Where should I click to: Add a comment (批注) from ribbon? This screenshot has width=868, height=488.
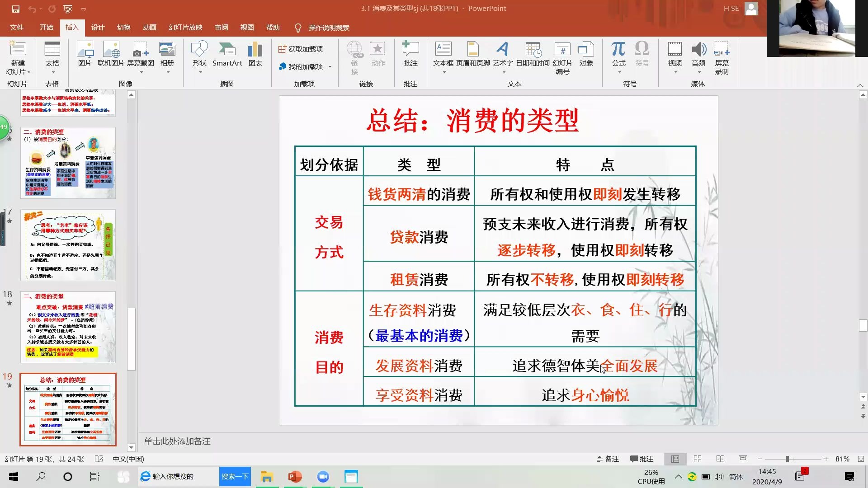pos(410,54)
